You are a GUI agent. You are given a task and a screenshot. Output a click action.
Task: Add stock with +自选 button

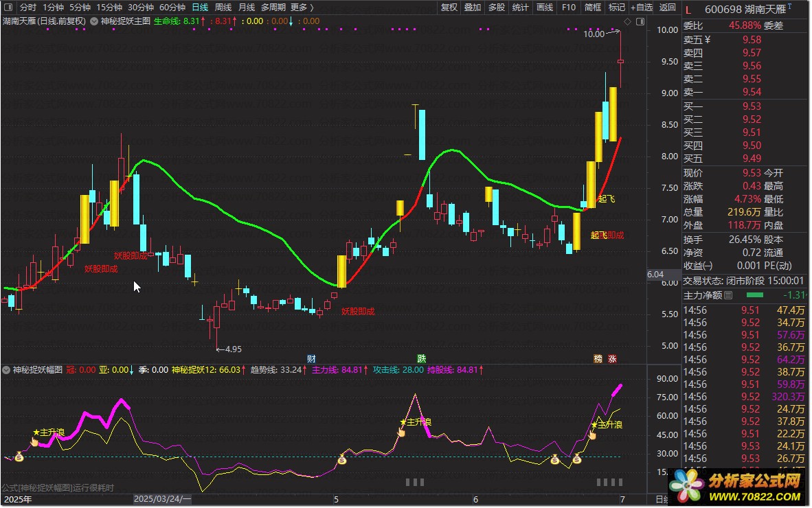642,8
